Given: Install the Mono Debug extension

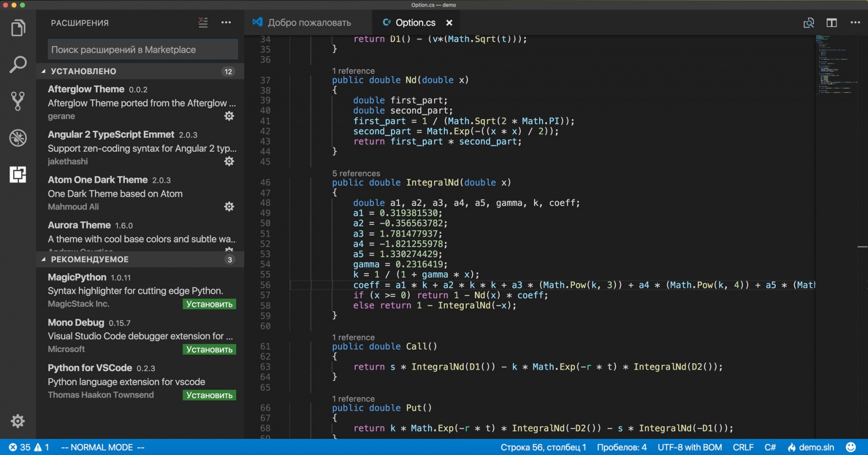Looking at the screenshot, I should [x=209, y=350].
